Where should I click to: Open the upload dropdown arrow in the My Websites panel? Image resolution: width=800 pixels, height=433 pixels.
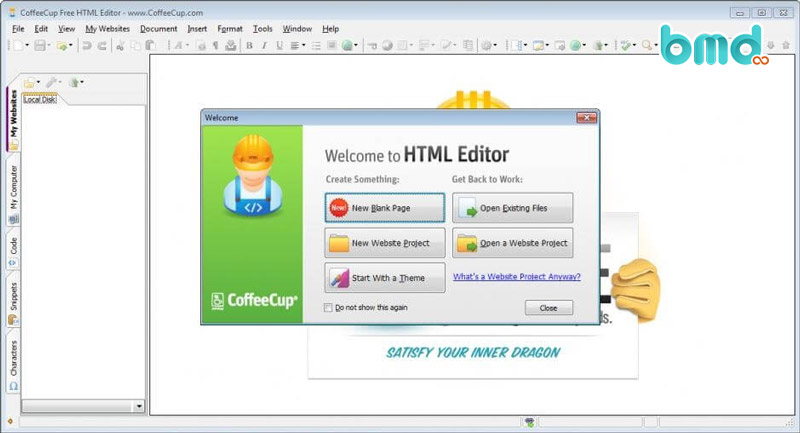82,82
